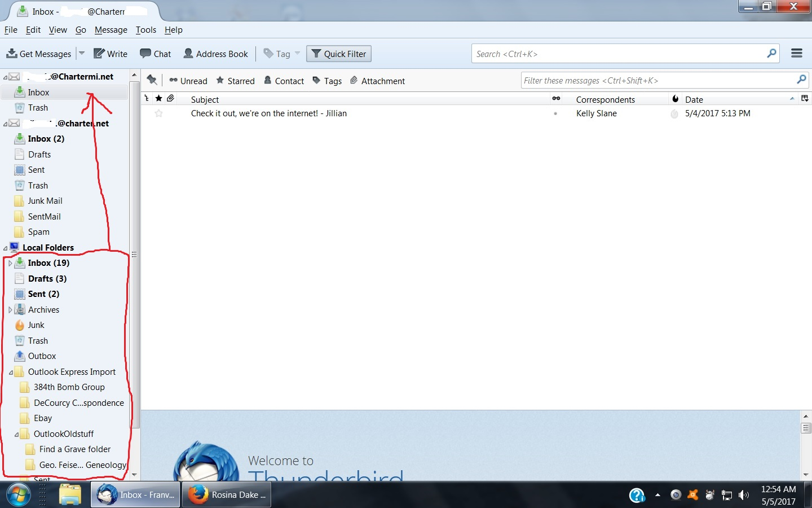Image resolution: width=812 pixels, height=508 pixels.
Task: Collapse the Local Folders tree
Action: point(5,248)
